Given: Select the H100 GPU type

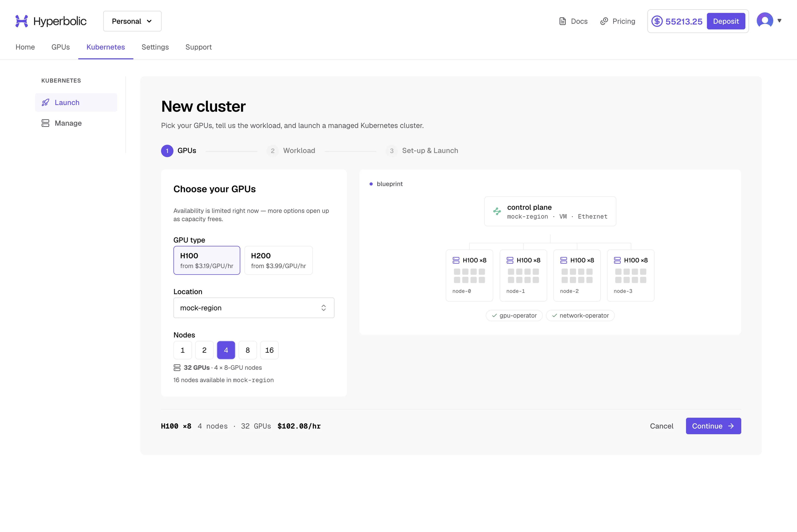Looking at the screenshot, I should (207, 260).
